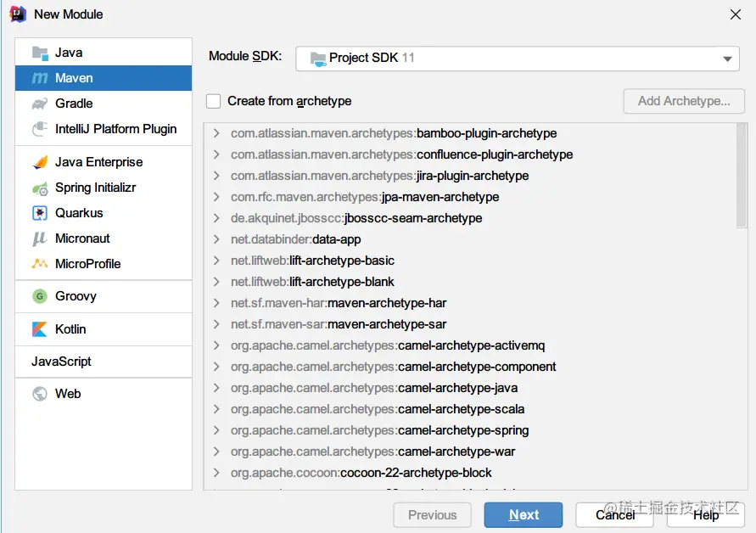
Task: Select MicroProfile entry
Action: point(104,264)
